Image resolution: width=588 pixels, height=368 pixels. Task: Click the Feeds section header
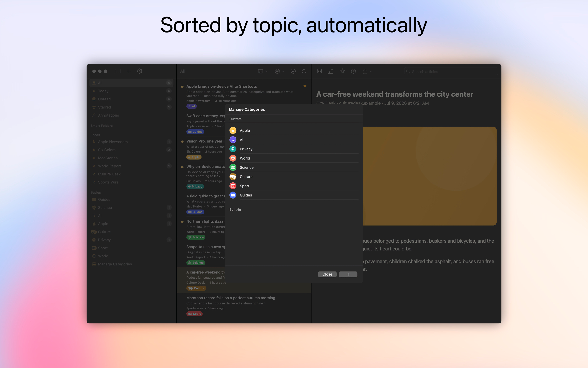click(95, 135)
